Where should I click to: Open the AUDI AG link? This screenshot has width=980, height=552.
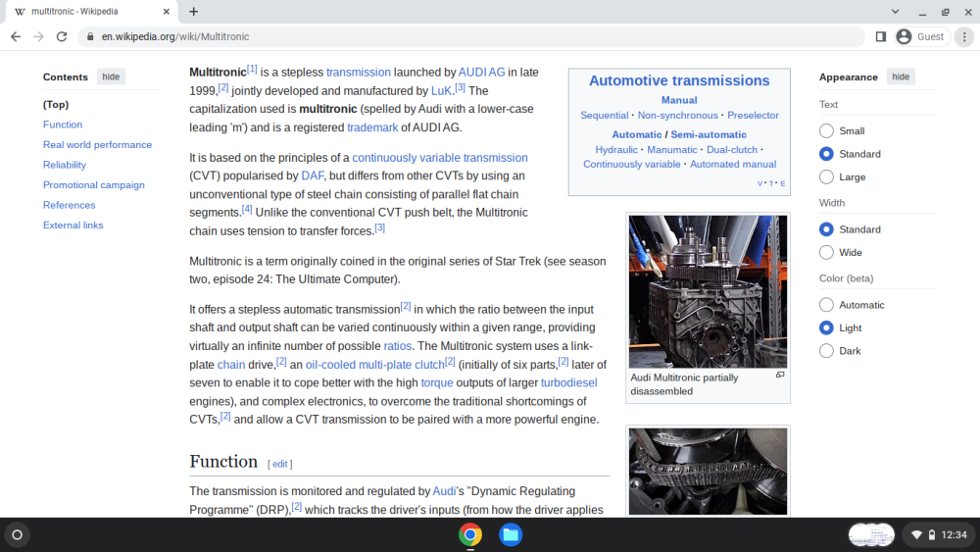pyautogui.click(x=481, y=73)
